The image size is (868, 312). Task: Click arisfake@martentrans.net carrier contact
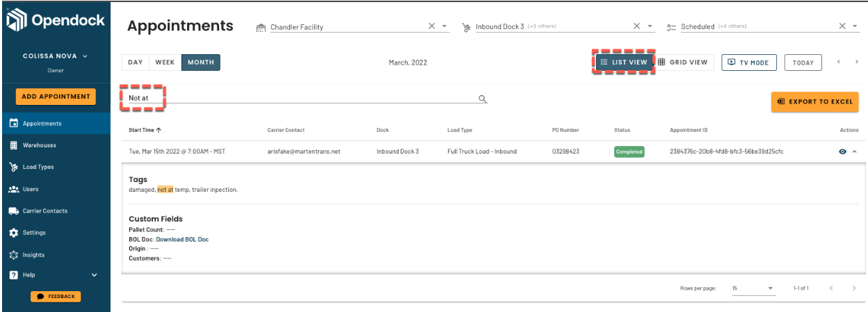(304, 151)
